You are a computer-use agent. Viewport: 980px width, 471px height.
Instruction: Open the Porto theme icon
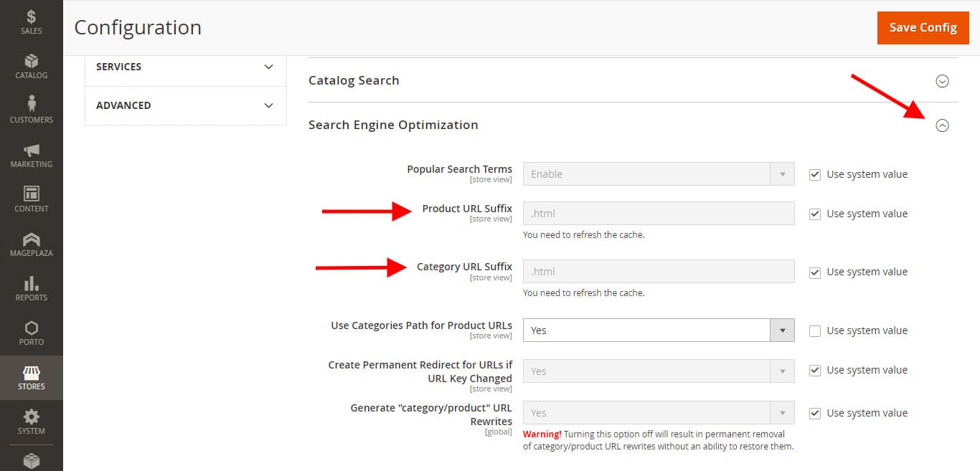31,333
